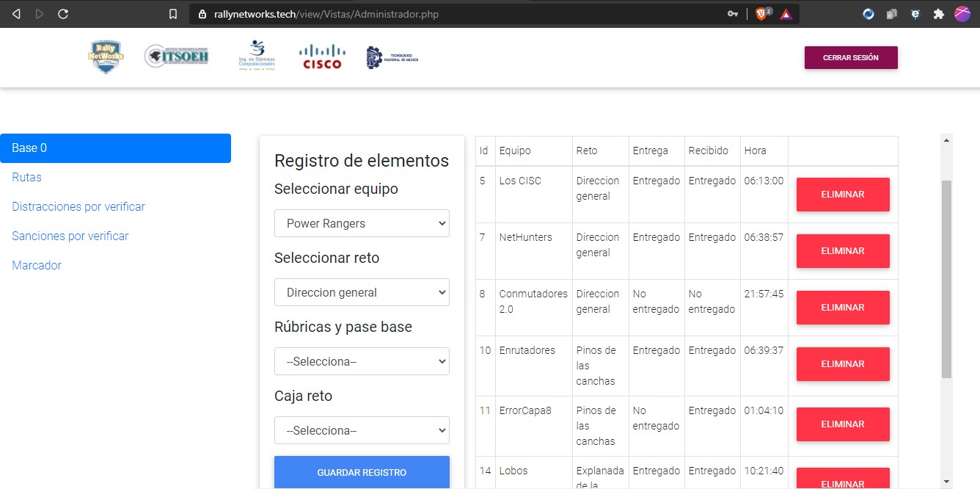Click Guardar Registro button

click(362, 472)
